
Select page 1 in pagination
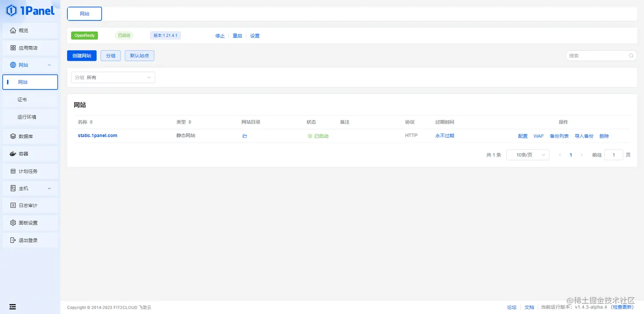(571, 155)
